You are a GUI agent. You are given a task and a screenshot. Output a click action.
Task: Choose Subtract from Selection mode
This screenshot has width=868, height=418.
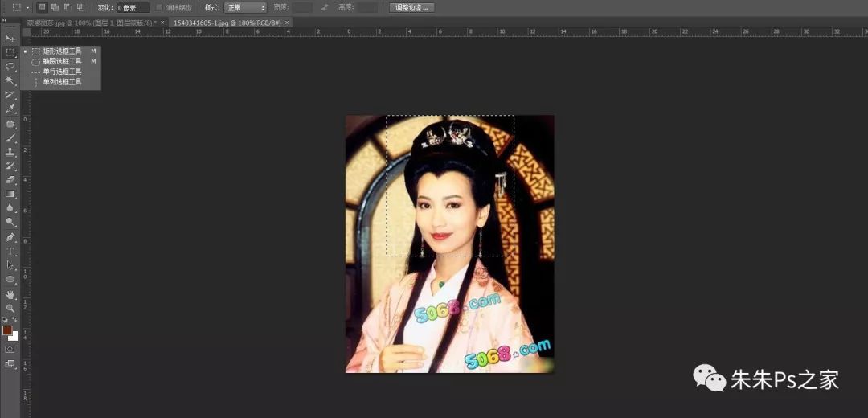pos(68,7)
